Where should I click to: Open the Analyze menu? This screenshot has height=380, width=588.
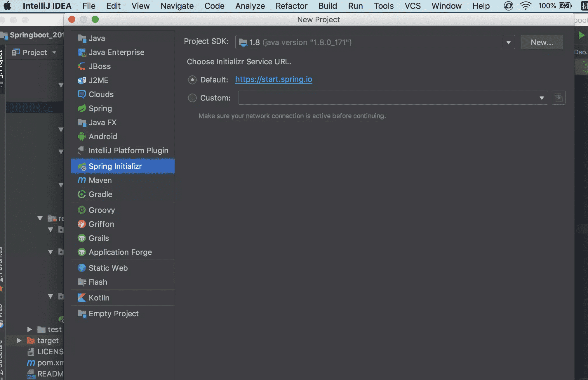tap(250, 6)
